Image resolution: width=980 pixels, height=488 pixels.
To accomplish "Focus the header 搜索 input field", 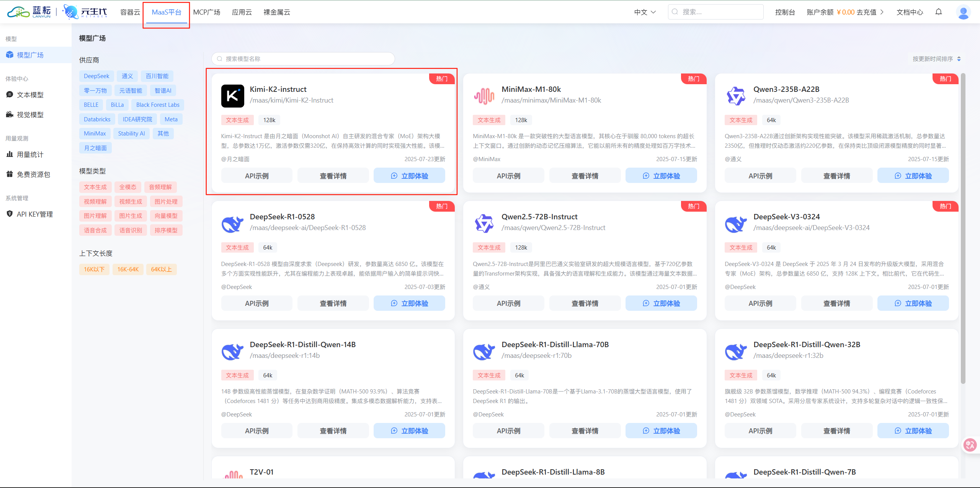I will click(x=715, y=12).
